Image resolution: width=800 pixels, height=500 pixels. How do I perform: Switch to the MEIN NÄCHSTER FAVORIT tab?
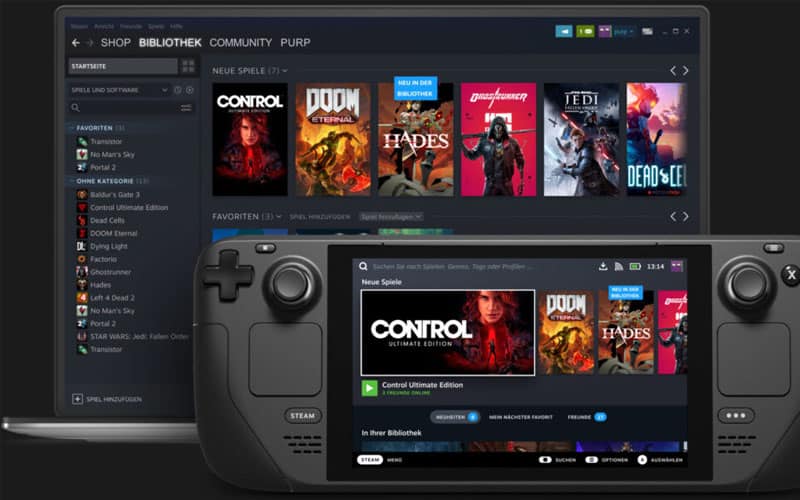pyautogui.click(x=520, y=417)
